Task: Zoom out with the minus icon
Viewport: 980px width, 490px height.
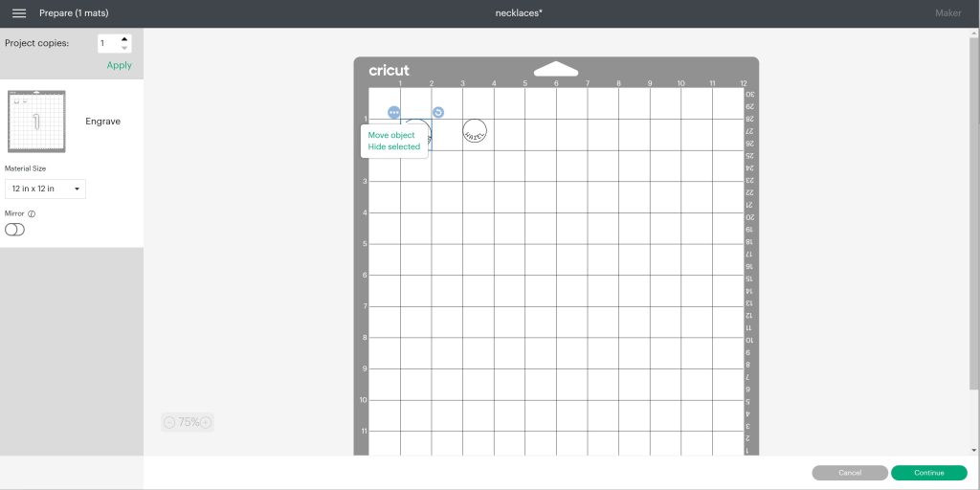Action: click(x=168, y=422)
